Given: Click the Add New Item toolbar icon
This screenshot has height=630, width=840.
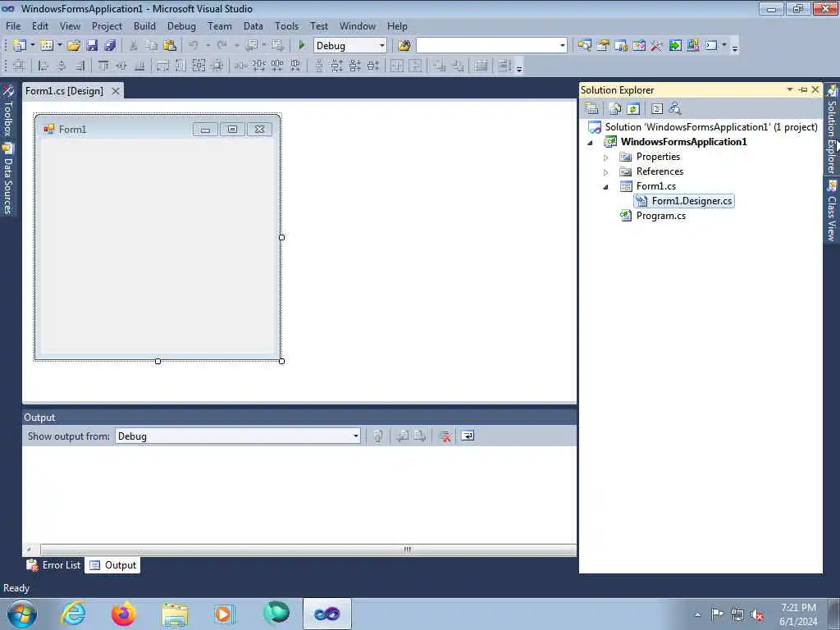Looking at the screenshot, I should 47,46.
